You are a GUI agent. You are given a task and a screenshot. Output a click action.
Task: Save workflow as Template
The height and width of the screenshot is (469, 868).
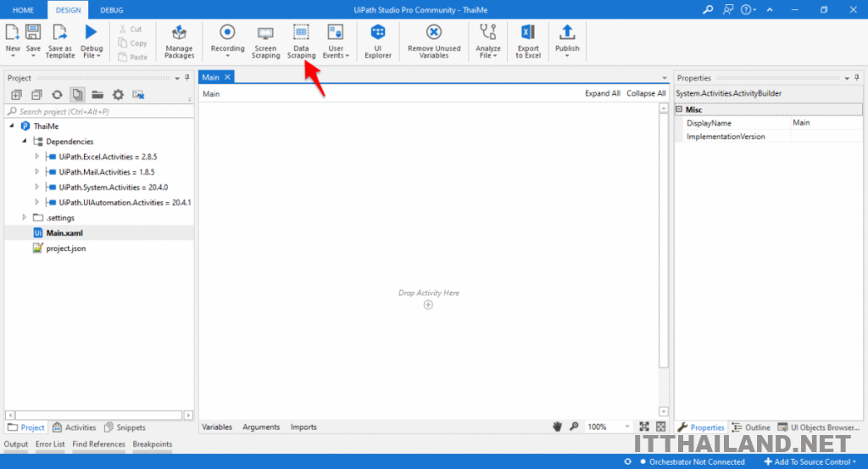(60, 41)
